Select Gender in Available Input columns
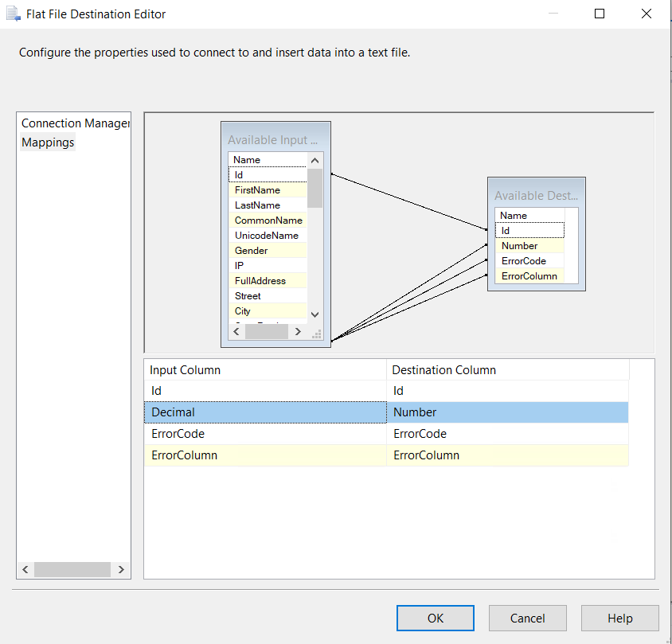This screenshot has height=644, width=672. (x=251, y=251)
